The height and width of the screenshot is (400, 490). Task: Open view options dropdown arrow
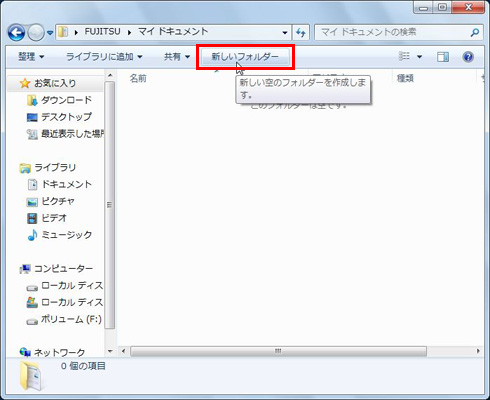[419, 57]
